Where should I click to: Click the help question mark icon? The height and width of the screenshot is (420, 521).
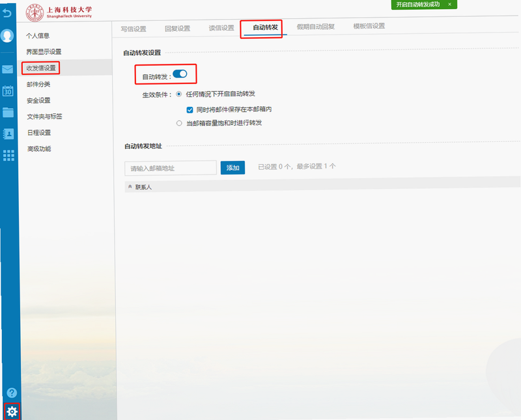[12, 393]
